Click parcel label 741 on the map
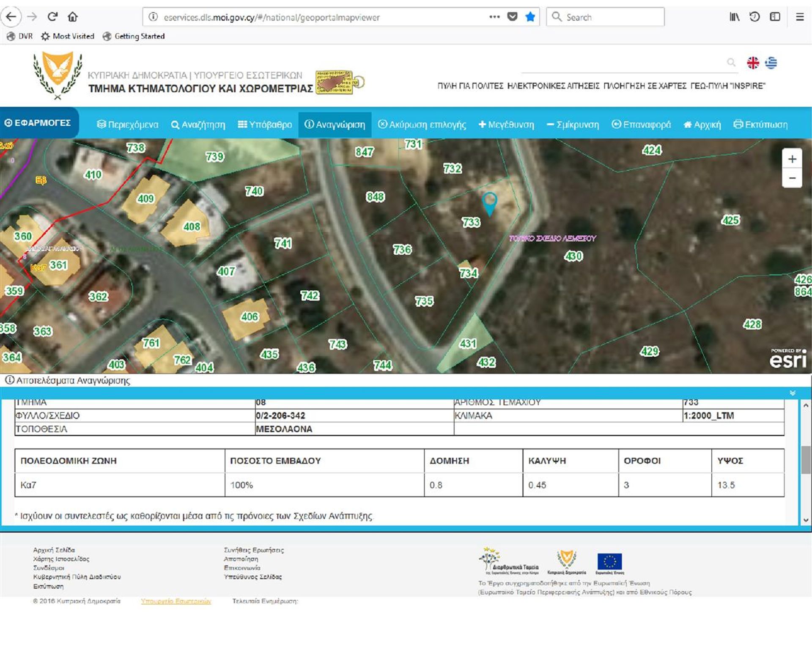The width and height of the screenshot is (812, 650). (283, 243)
